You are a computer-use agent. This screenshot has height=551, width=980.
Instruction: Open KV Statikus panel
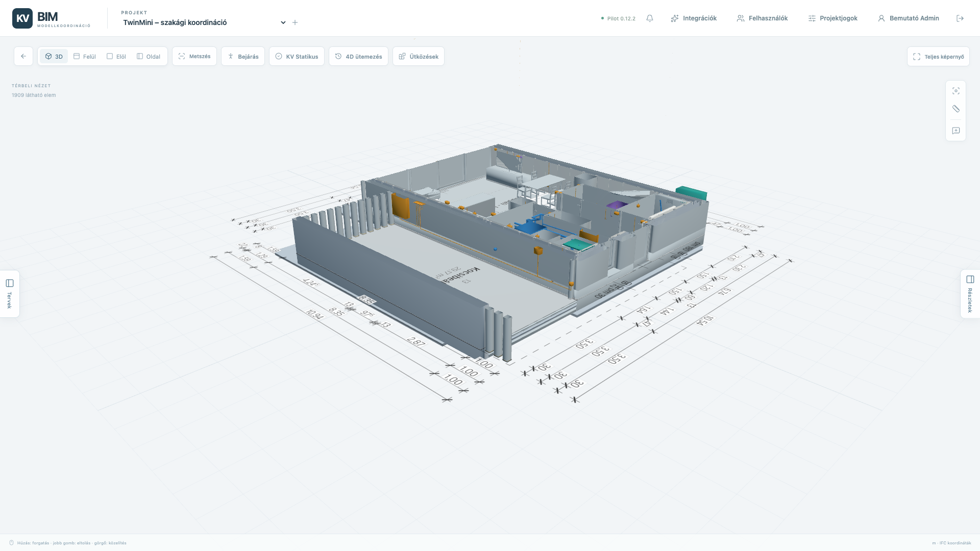coord(297,56)
